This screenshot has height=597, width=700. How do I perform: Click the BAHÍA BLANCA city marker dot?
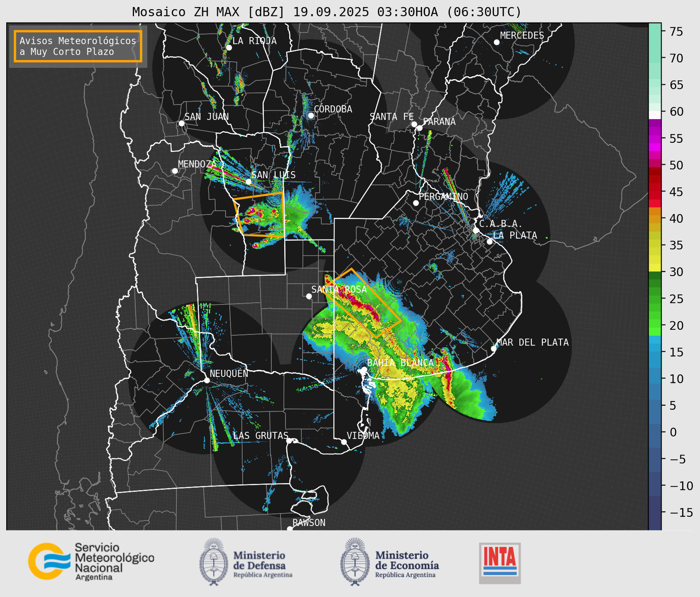coord(364,369)
